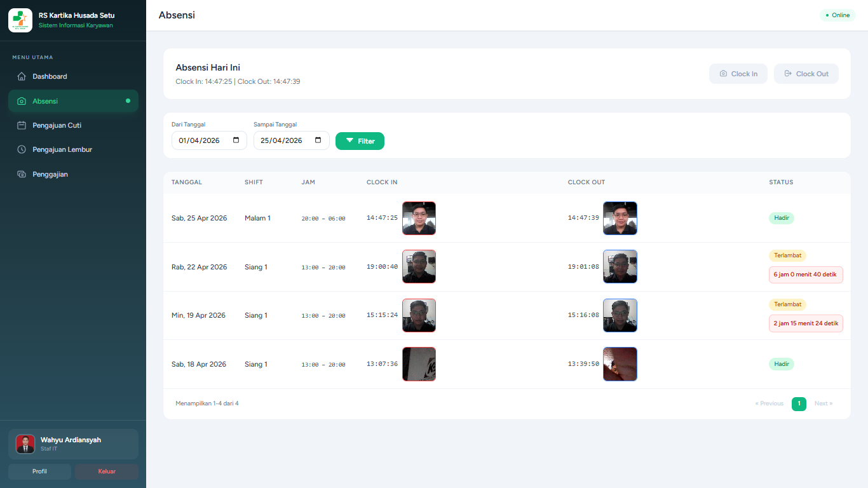Open Pengajuan Lembur menu item
The image size is (868, 488).
pyautogui.click(x=73, y=149)
